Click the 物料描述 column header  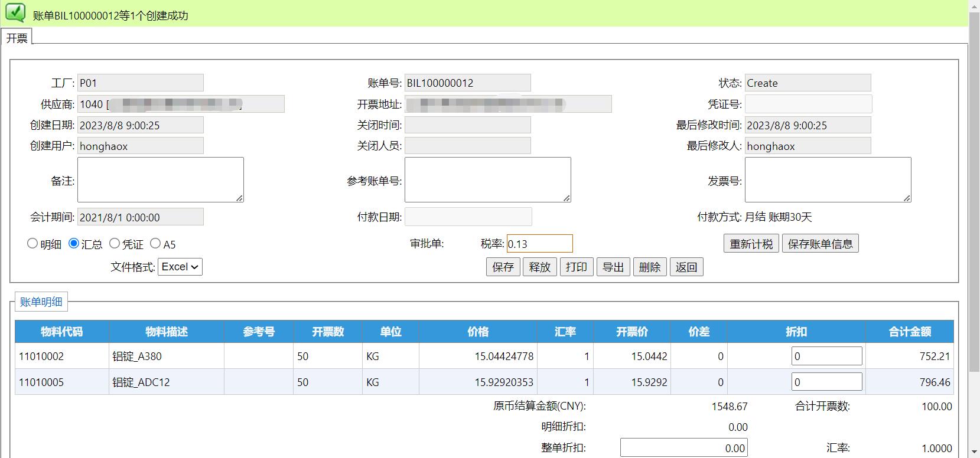coord(167,332)
